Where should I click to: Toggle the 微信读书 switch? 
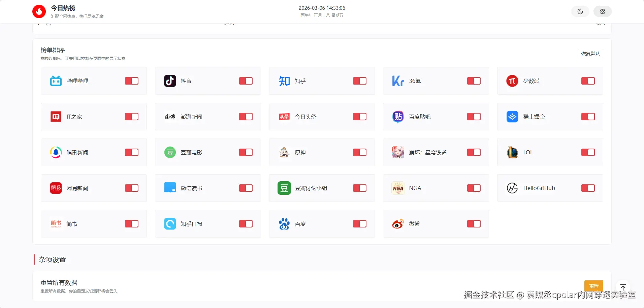point(246,188)
